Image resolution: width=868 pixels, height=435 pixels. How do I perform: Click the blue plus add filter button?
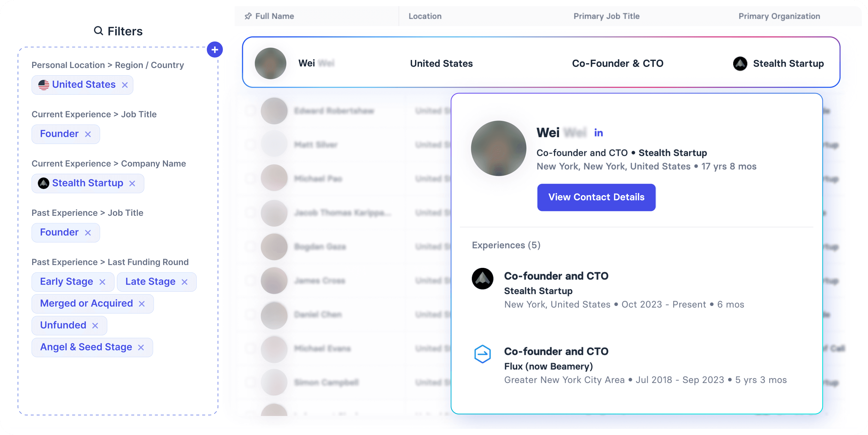point(215,50)
